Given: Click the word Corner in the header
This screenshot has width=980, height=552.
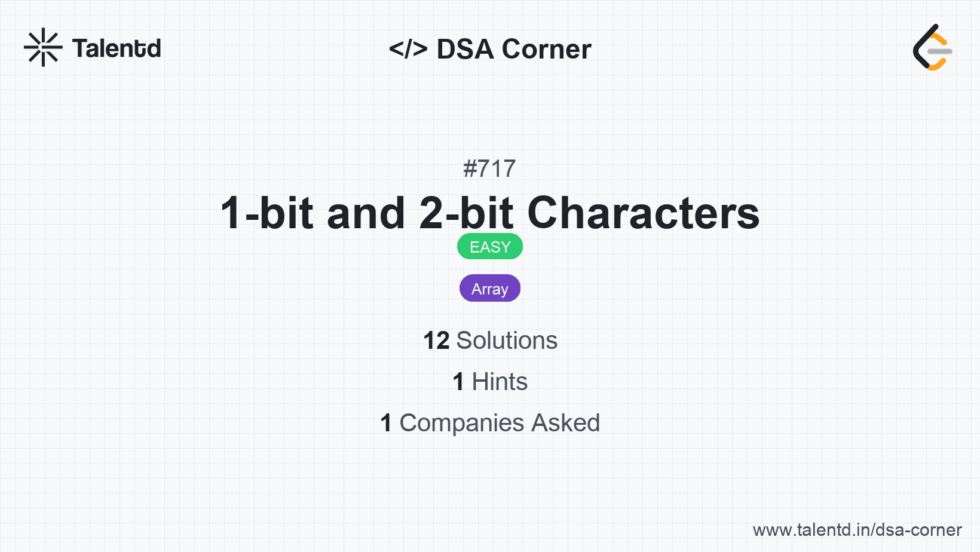Looking at the screenshot, I should pos(547,49).
